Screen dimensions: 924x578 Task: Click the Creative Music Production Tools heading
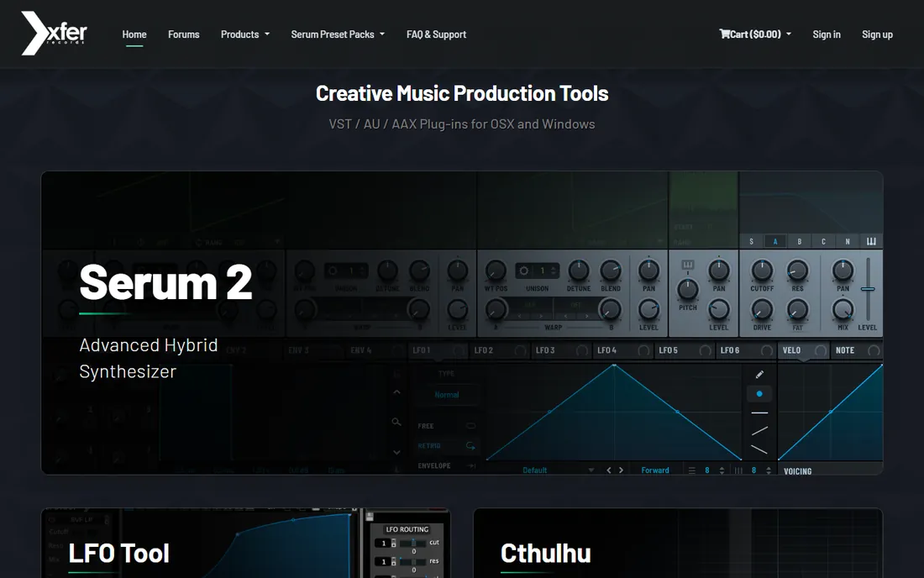click(462, 93)
